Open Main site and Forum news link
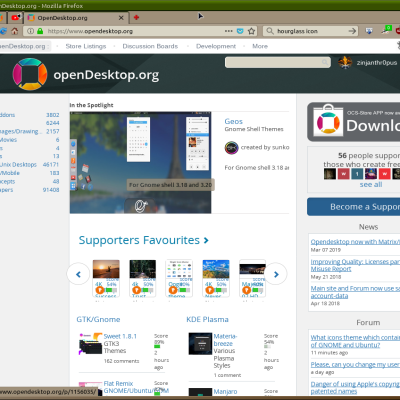 pos(355,292)
